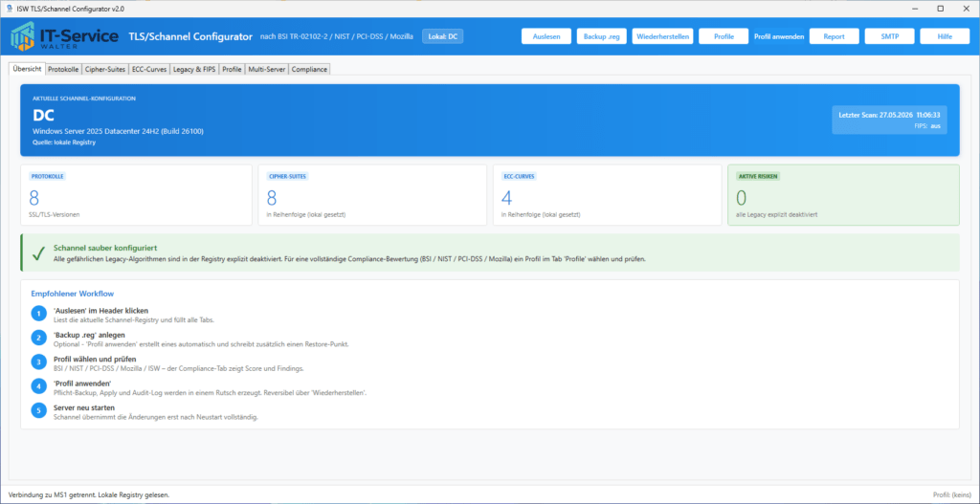Click 'AKTUELLE SCHANNEL-KONFIGURATION' label
This screenshot has width=980, height=504.
tap(84, 99)
